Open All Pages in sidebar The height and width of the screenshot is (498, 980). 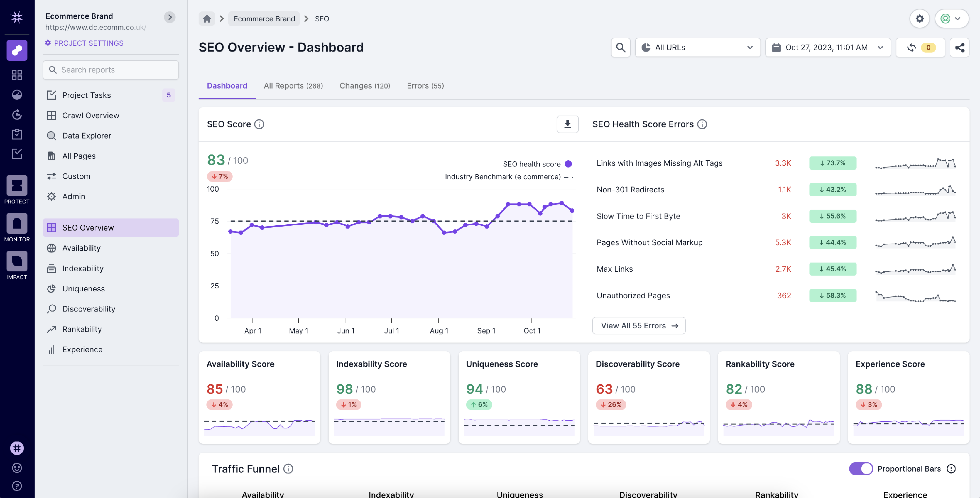pos(111,156)
